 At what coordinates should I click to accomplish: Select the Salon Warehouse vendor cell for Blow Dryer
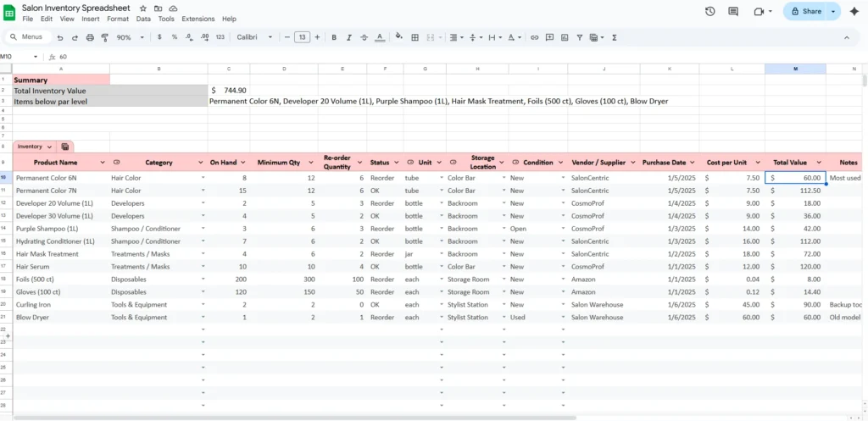click(604, 318)
